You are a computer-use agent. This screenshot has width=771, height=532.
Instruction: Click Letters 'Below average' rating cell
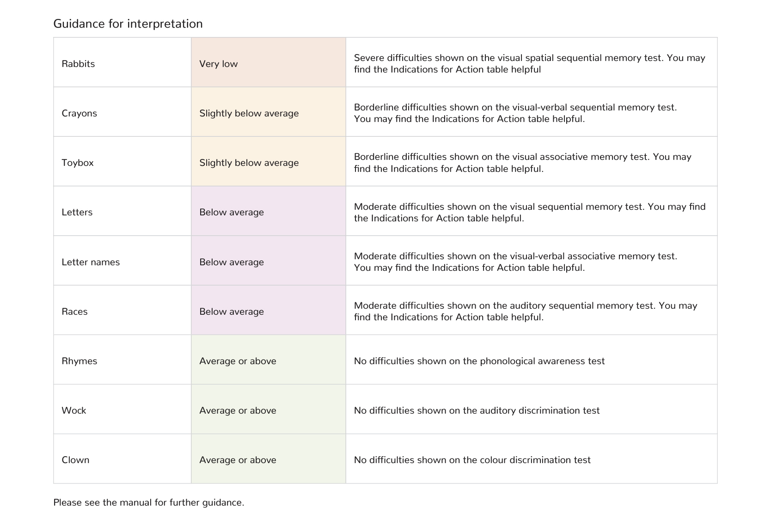(x=269, y=211)
